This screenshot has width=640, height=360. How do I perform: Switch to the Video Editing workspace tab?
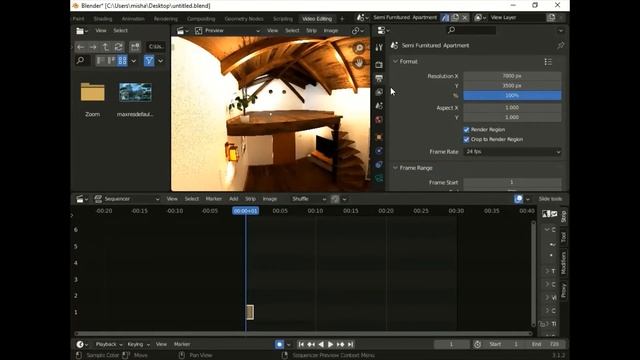pyautogui.click(x=317, y=19)
